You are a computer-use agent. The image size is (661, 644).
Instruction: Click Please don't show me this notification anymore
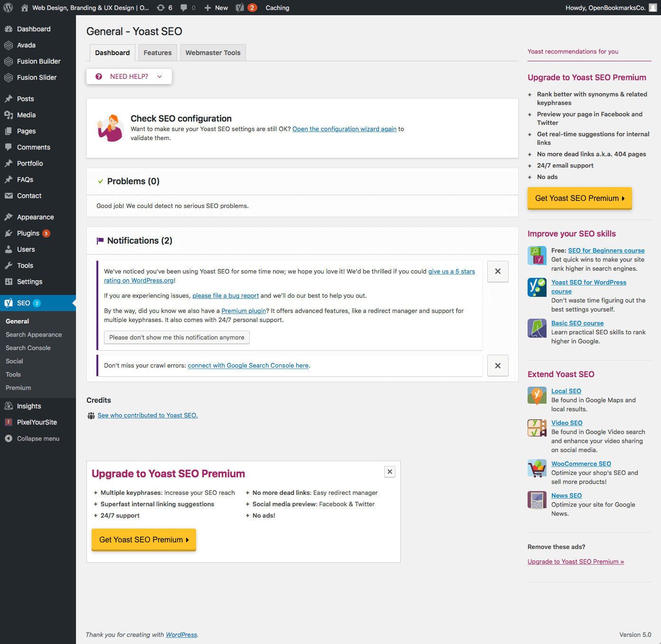click(x=177, y=337)
